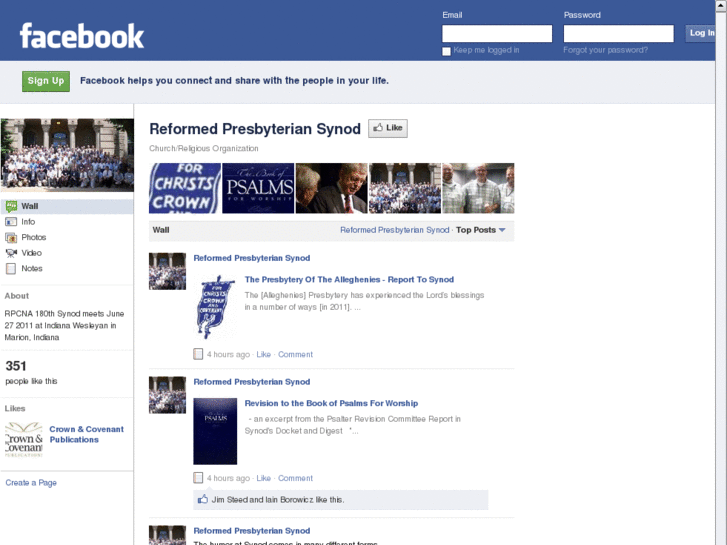Click the Password input field

619,34
